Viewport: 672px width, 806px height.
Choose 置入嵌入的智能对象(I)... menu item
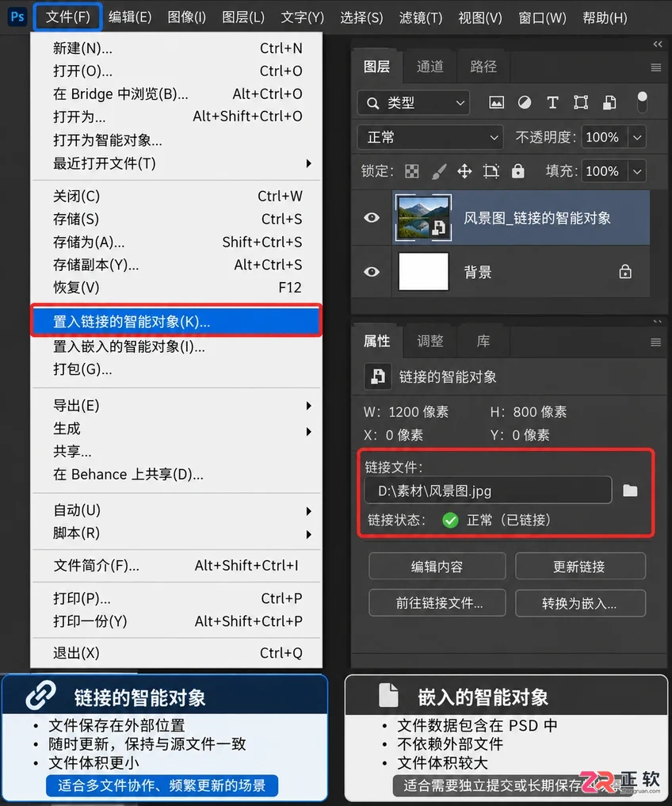177,346
